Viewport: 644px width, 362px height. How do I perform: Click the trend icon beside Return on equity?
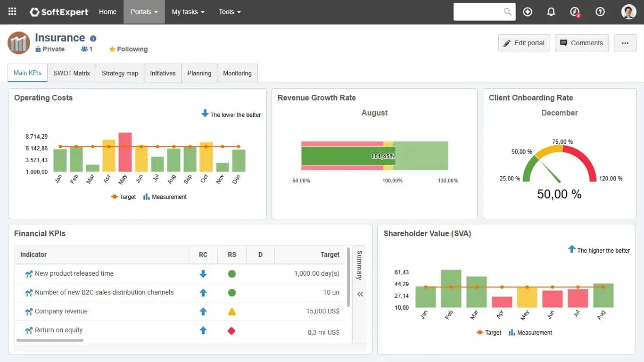click(29, 330)
